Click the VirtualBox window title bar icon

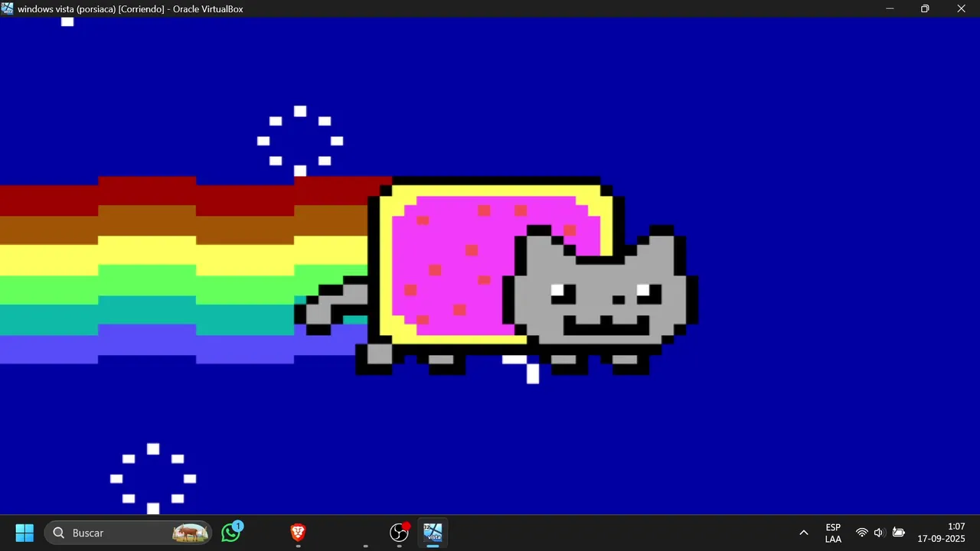[8, 8]
